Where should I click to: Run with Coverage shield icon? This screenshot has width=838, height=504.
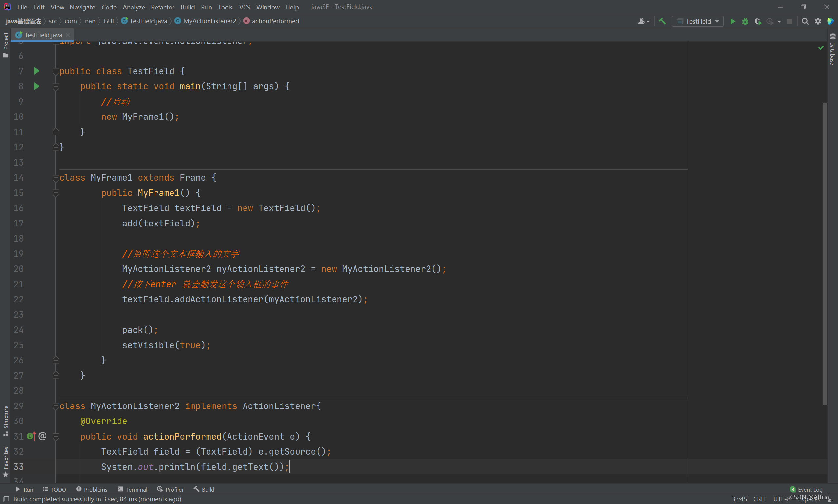pos(758,21)
